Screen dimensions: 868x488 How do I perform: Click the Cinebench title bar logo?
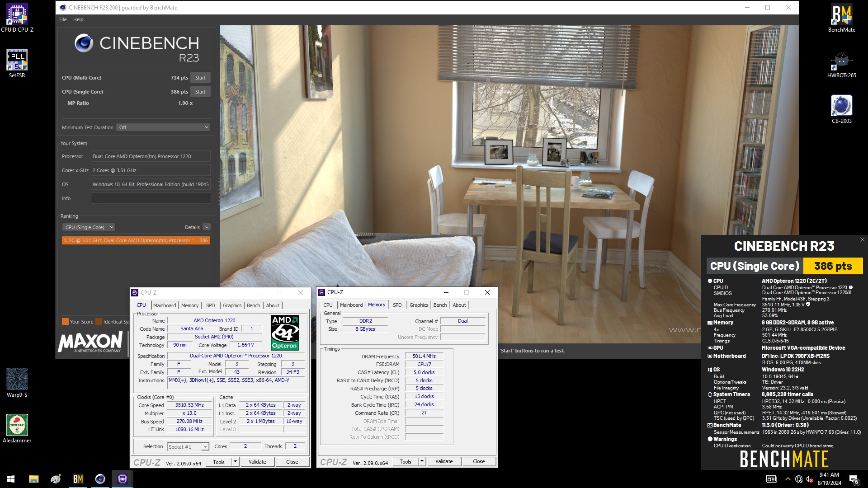63,7
